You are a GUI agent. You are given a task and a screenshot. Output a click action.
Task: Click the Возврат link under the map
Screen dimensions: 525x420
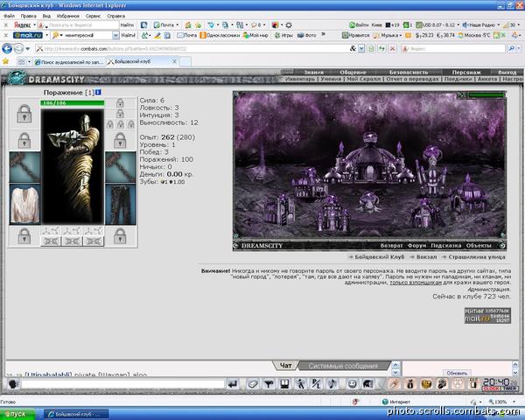(x=391, y=246)
